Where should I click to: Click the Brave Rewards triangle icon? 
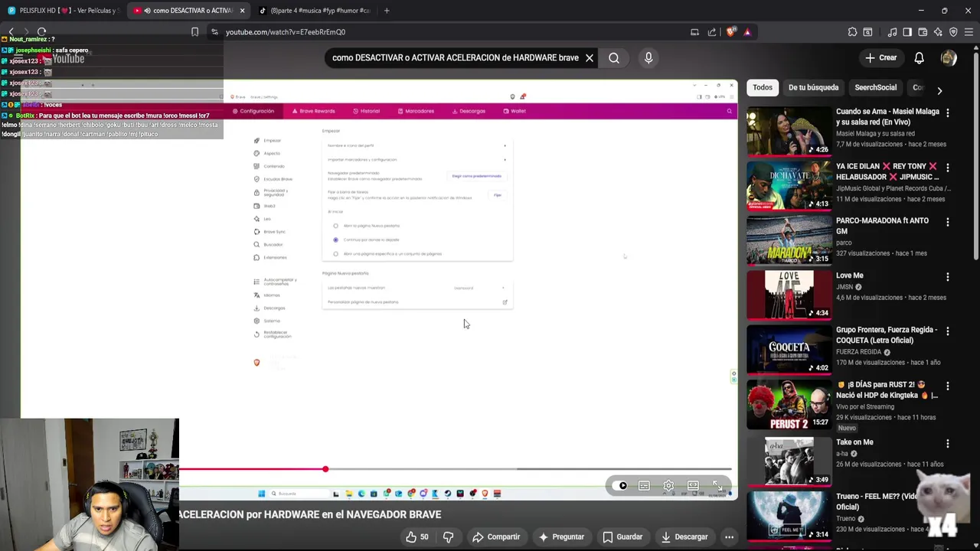point(747,32)
